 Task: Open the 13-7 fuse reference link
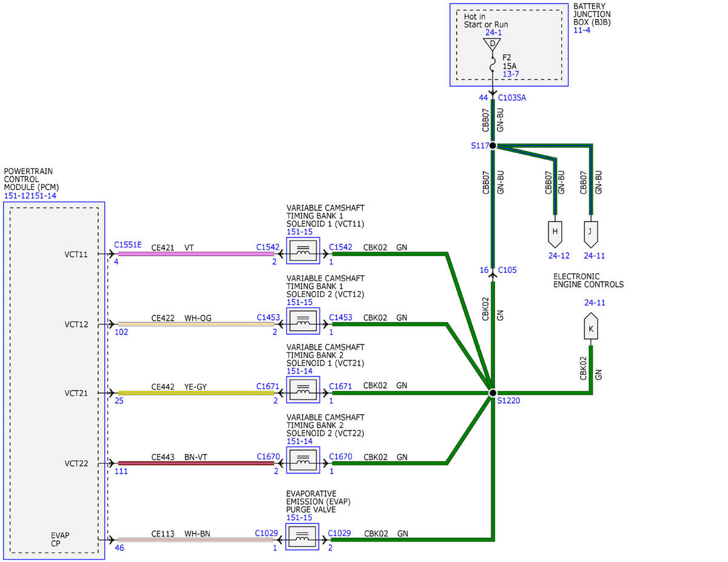pos(511,74)
